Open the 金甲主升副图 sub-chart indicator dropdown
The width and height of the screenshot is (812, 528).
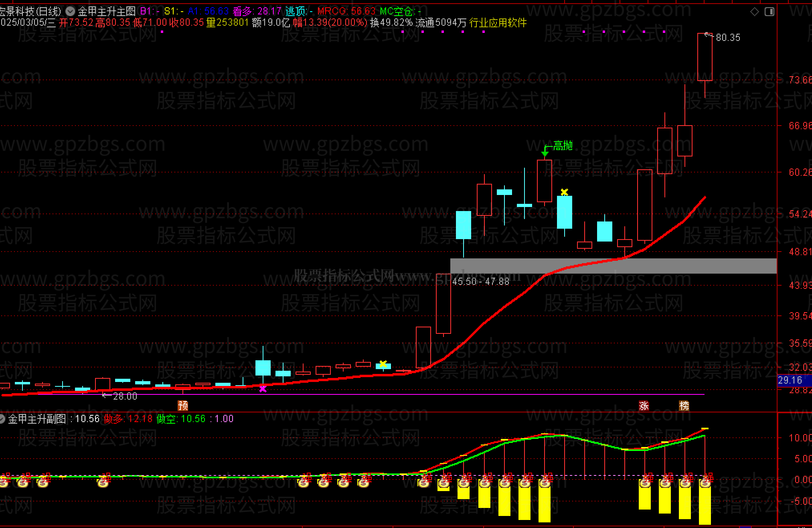coord(2,419)
